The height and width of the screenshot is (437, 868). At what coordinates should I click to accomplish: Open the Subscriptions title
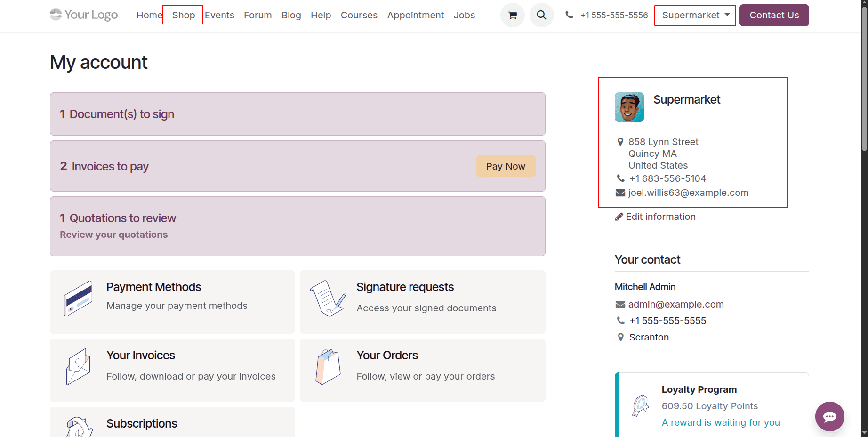click(142, 423)
